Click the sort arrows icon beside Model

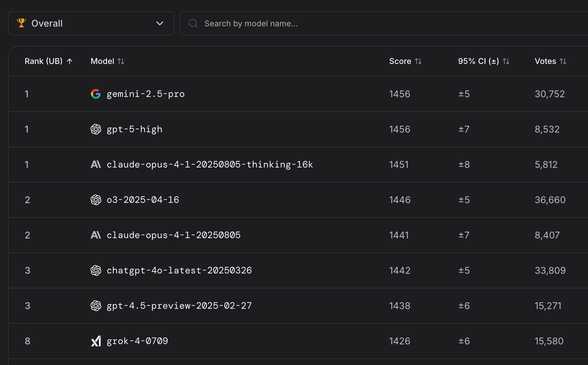[121, 61]
